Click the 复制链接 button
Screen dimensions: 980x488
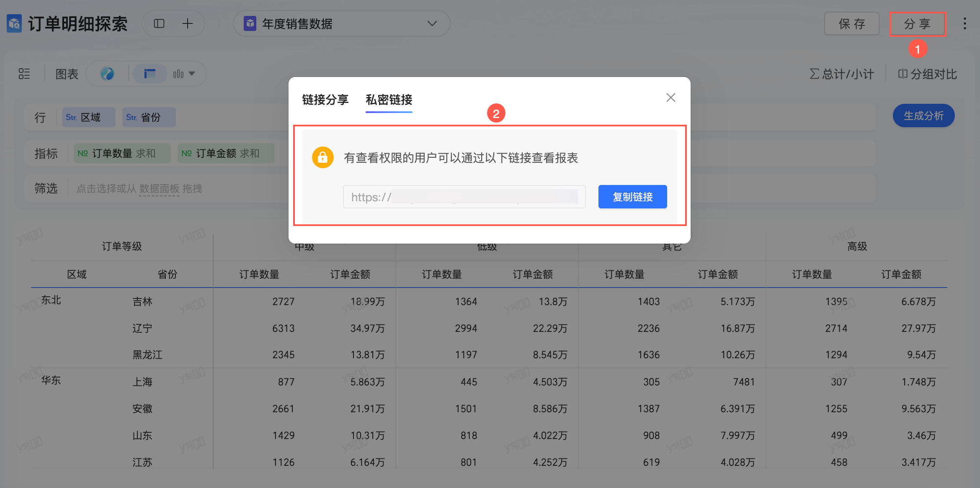coord(632,197)
